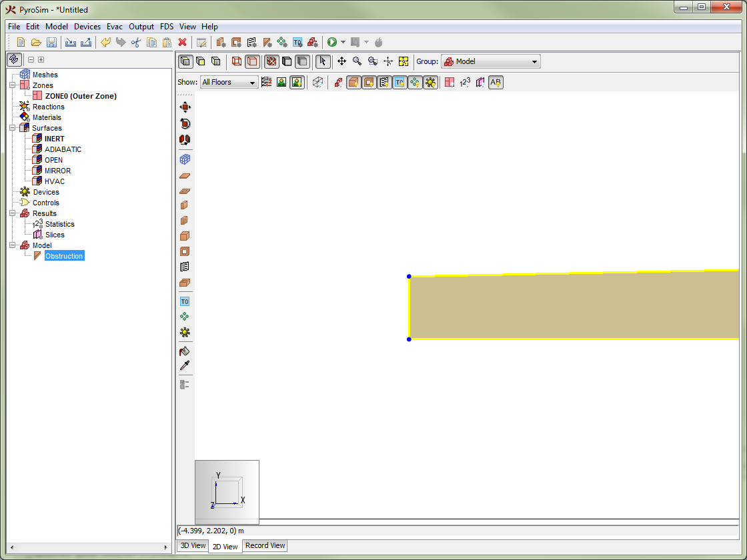Open the File menu
The image size is (747, 560).
[14, 27]
